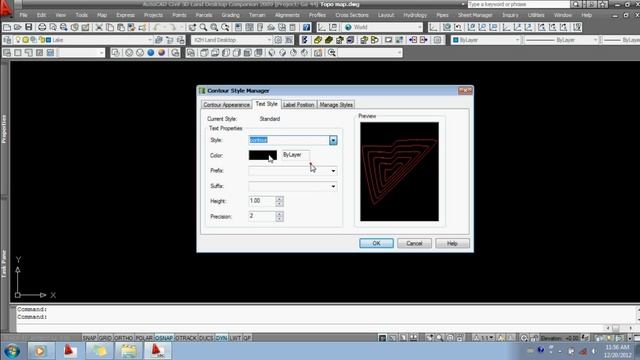Click the blue Help question-mark icon
This screenshot has height=360, width=640.
tap(306, 27)
